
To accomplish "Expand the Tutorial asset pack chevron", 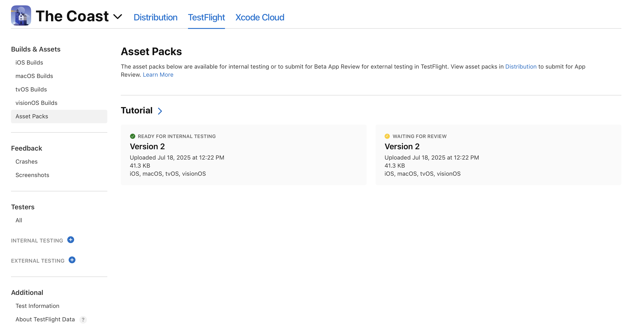I will coord(160,111).
